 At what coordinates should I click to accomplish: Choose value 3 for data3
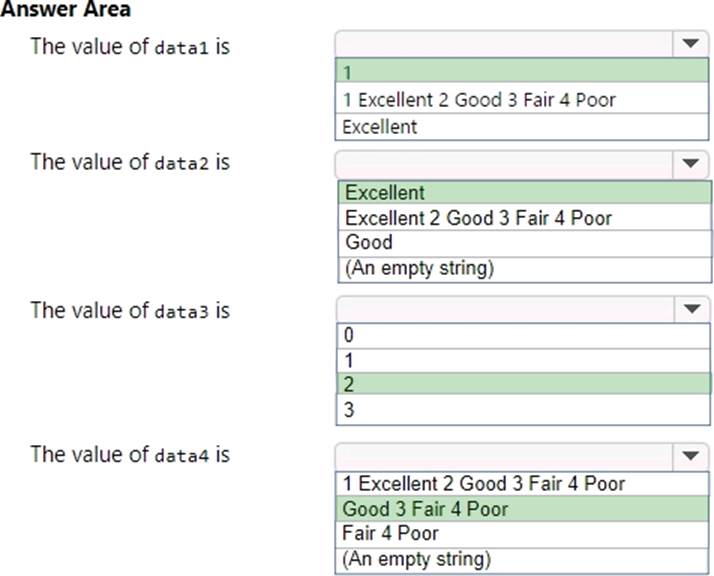point(524,409)
